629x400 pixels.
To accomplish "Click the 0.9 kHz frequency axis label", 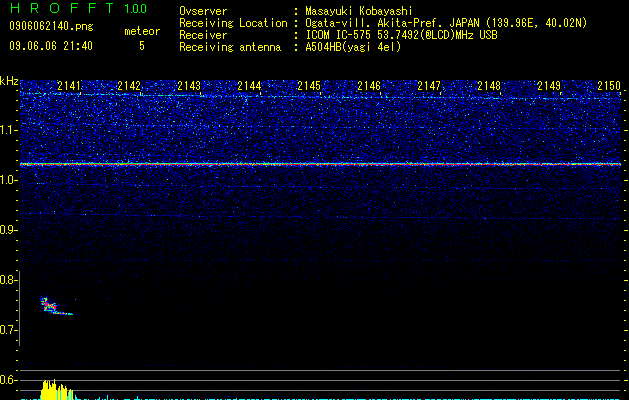I will (x=9, y=230).
